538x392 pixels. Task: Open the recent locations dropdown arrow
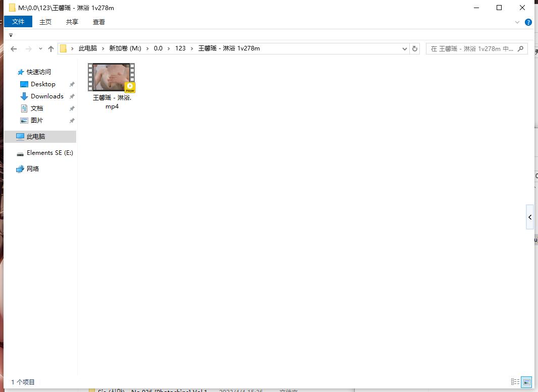click(x=40, y=49)
